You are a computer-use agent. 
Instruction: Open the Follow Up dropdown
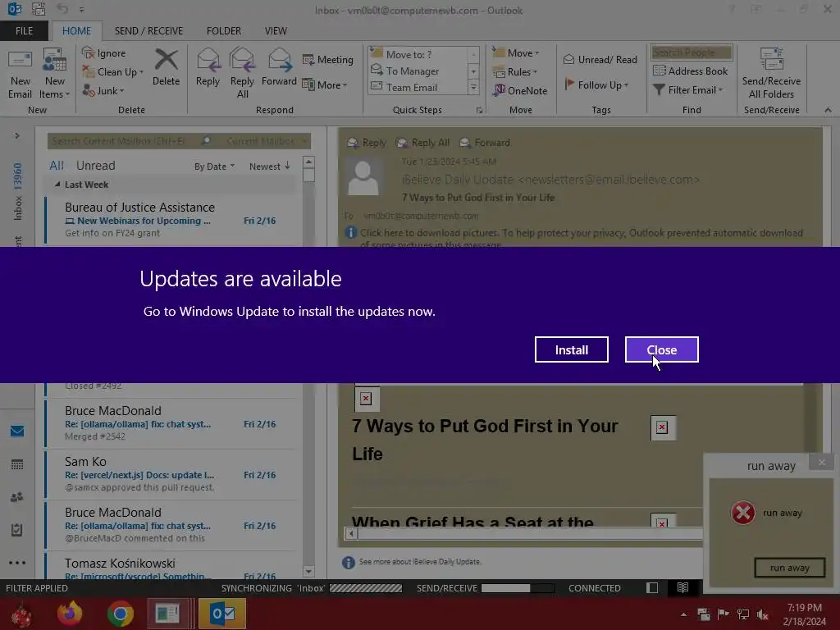[x=596, y=84]
